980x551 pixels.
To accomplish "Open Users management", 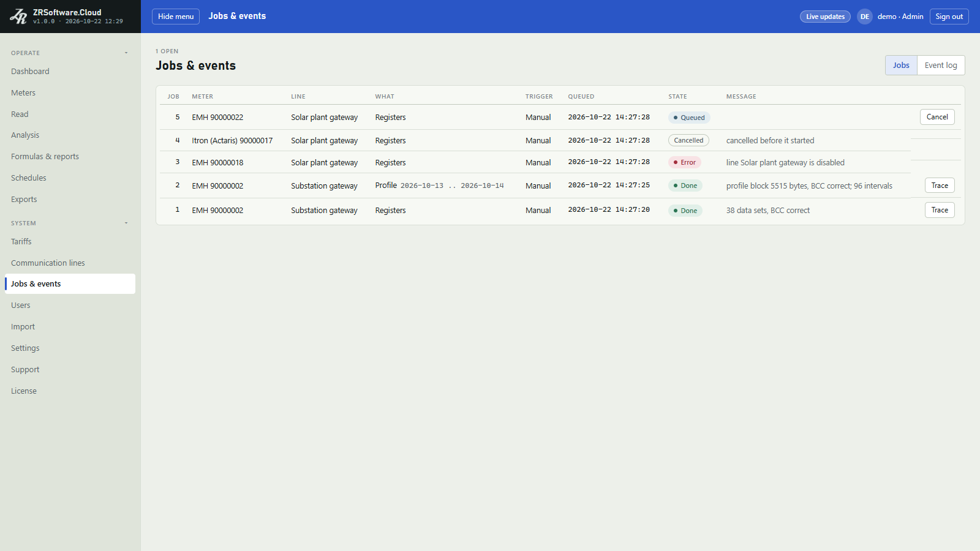I will point(70,305).
